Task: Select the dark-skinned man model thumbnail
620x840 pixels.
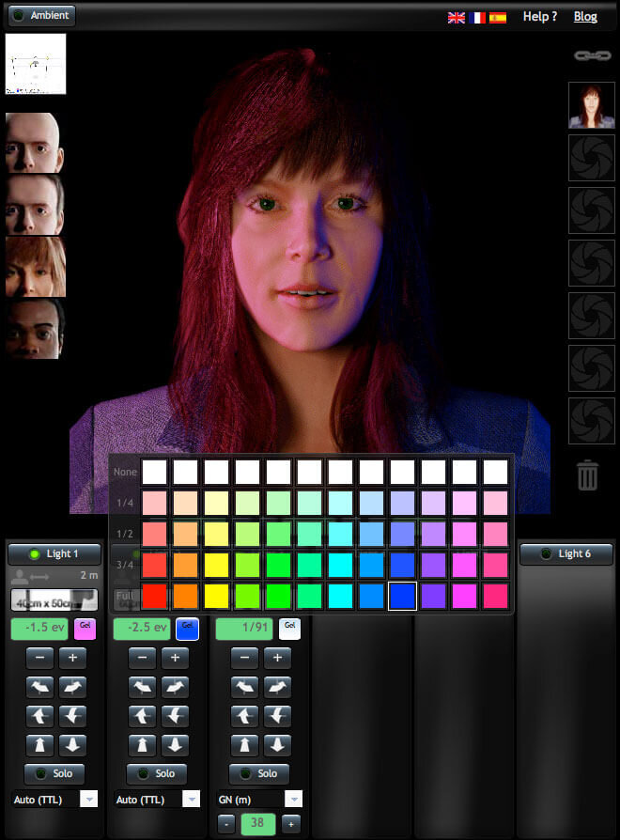Action: tap(36, 329)
